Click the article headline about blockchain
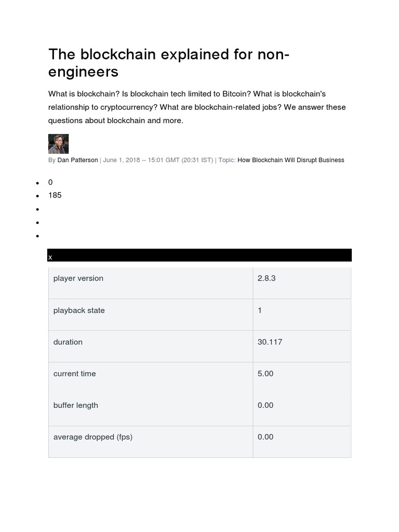The height and width of the screenshot is (532, 399). coord(169,63)
